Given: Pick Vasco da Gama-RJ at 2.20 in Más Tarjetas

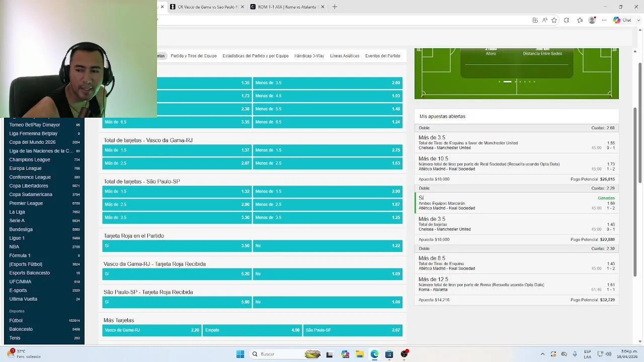Looking at the screenshot, I should click(151, 330).
